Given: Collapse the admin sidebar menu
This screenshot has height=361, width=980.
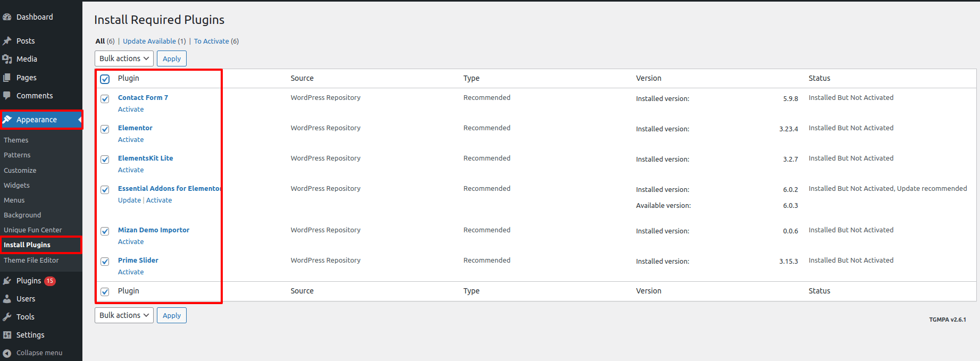Looking at the screenshot, I should [33, 353].
